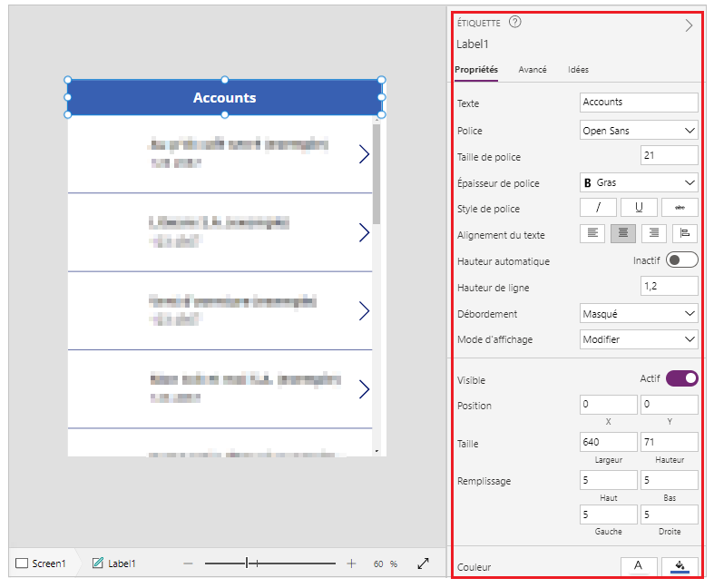This screenshot has width=714, height=588.
Task: Switch to the Propriétés tab
Action: pos(475,70)
